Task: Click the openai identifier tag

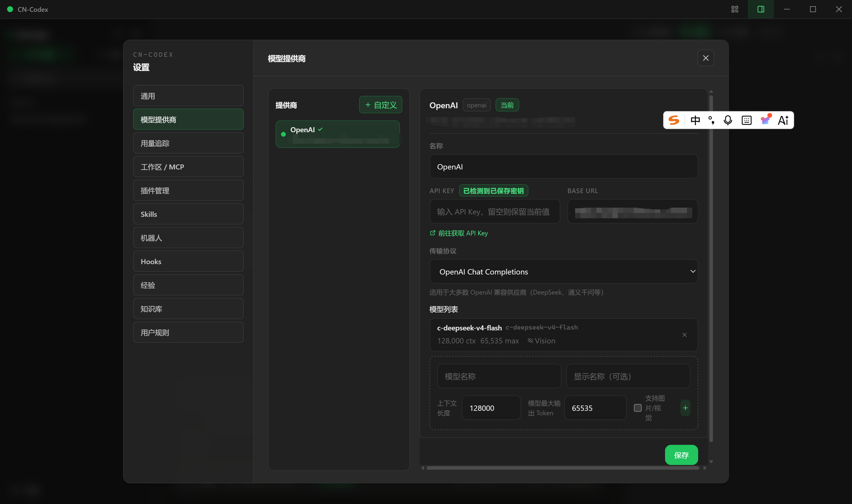Action: pos(476,105)
